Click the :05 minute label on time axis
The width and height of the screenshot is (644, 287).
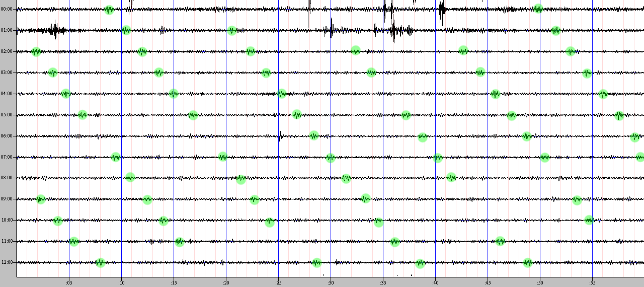(69, 282)
